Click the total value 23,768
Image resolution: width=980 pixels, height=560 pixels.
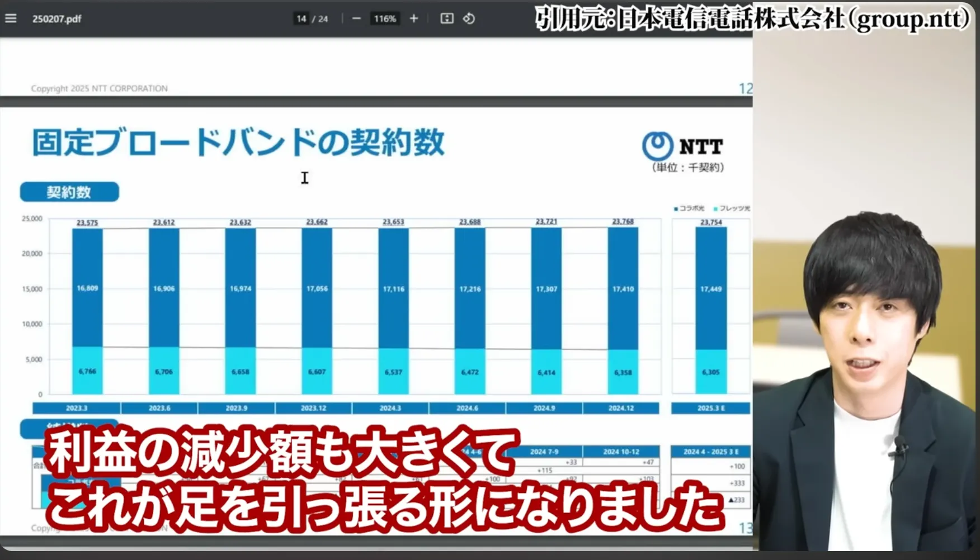tap(623, 221)
